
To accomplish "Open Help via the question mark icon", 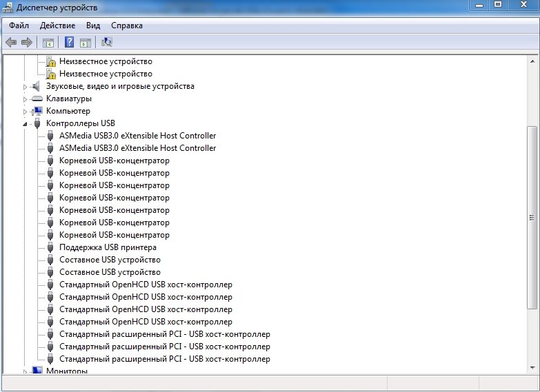I will (69, 42).
